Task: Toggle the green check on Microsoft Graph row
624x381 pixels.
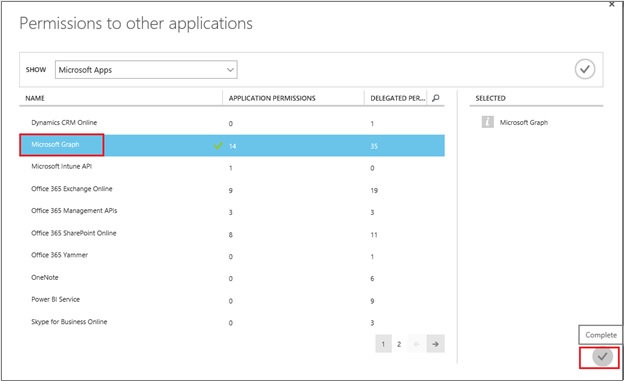Action: [x=218, y=146]
